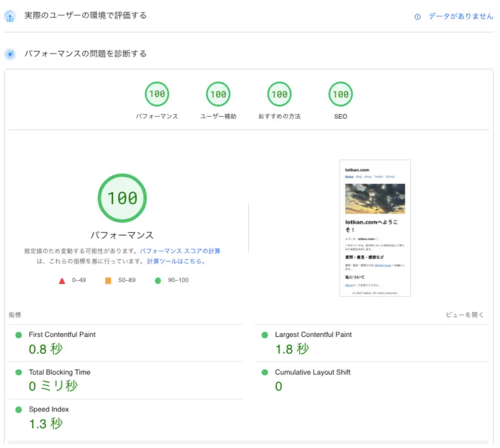This screenshot has width=500, height=448.
Task: Click the 0 ミリ秒 metric value
Action: point(53,386)
